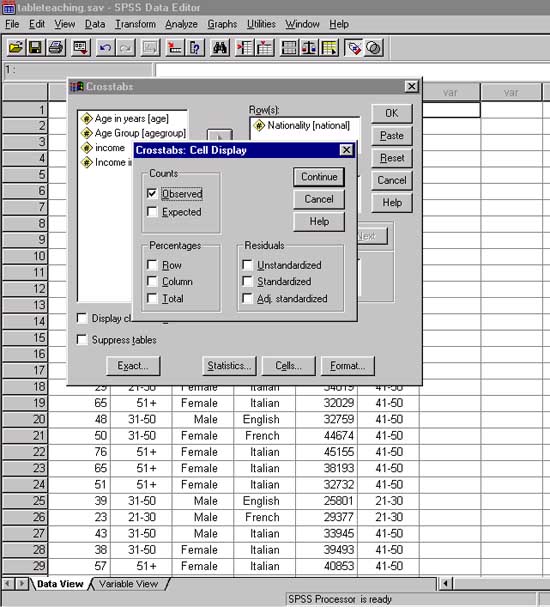Viewport: 550px width, 607px height.
Task: Switch to the Data View tab
Action: [60, 584]
